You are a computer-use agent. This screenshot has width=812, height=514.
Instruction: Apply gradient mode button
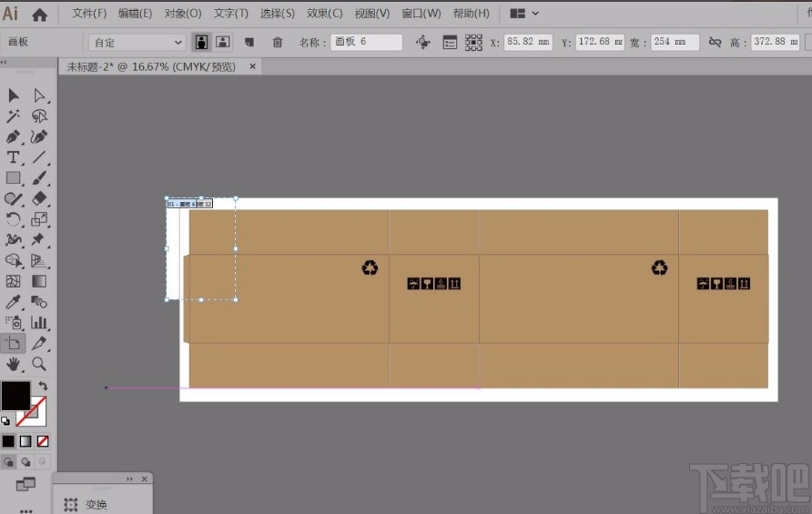(25, 441)
